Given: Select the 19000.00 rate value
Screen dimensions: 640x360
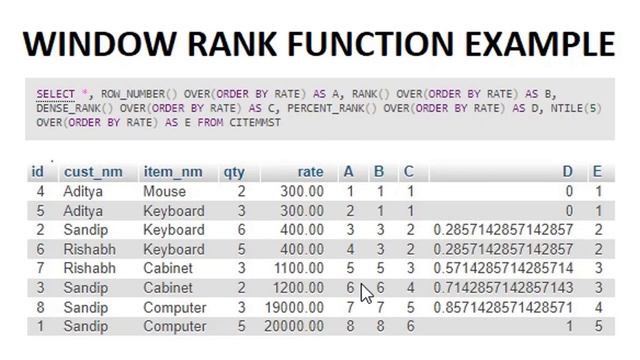Looking at the screenshot, I should point(295,307).
